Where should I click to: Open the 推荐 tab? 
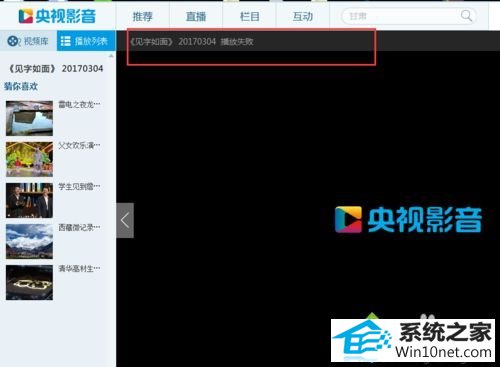pyautogui.click(x=143, y=16)
